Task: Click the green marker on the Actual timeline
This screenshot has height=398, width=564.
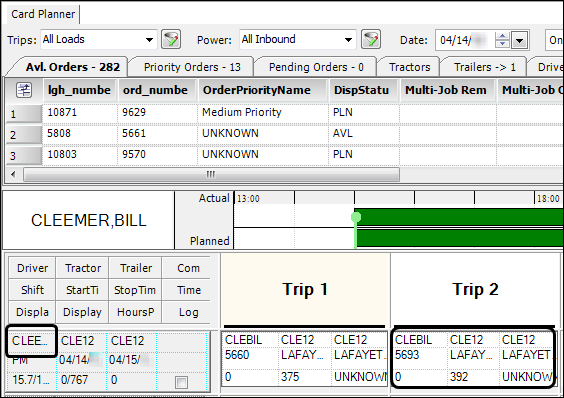Action: (x=356, y=217)
